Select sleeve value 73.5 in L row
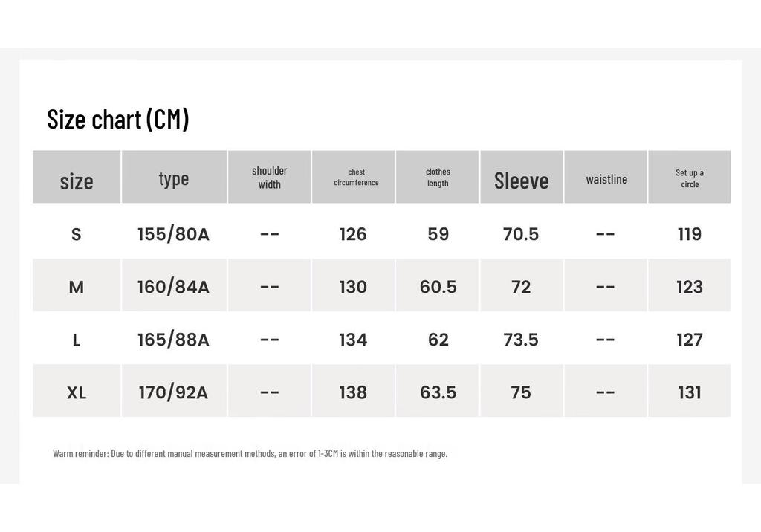Image resolution: width=761 pixels, height=532 pixels. (521, 340)
